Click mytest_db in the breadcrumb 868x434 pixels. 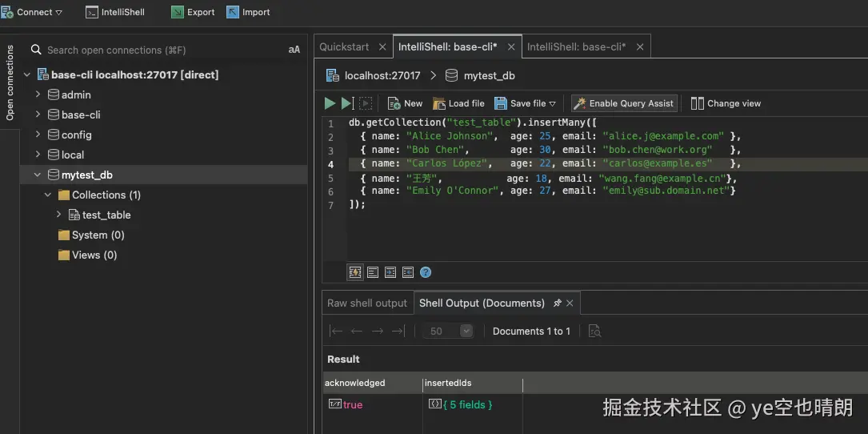[x=489, y=75]
